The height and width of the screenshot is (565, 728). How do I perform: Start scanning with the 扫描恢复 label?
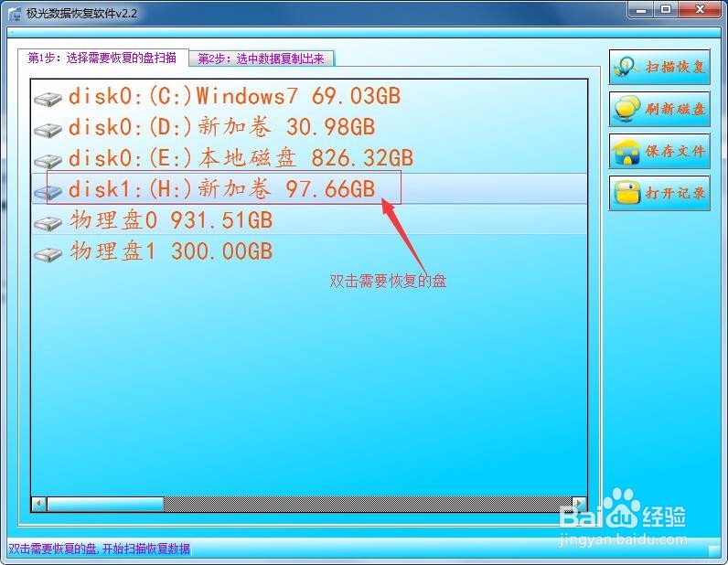pos(675,67)
